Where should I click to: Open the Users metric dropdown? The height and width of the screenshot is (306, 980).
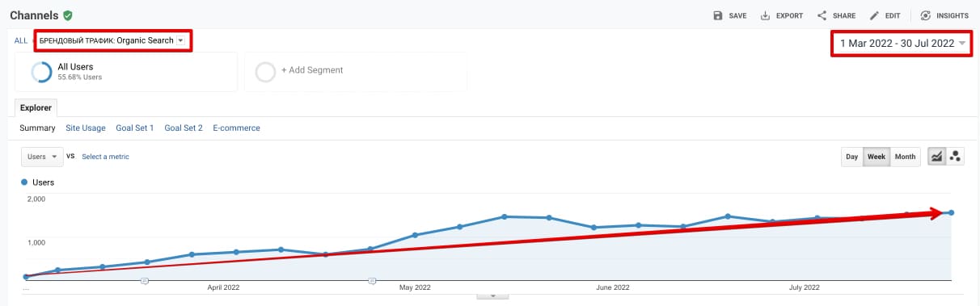click(42, 157)
